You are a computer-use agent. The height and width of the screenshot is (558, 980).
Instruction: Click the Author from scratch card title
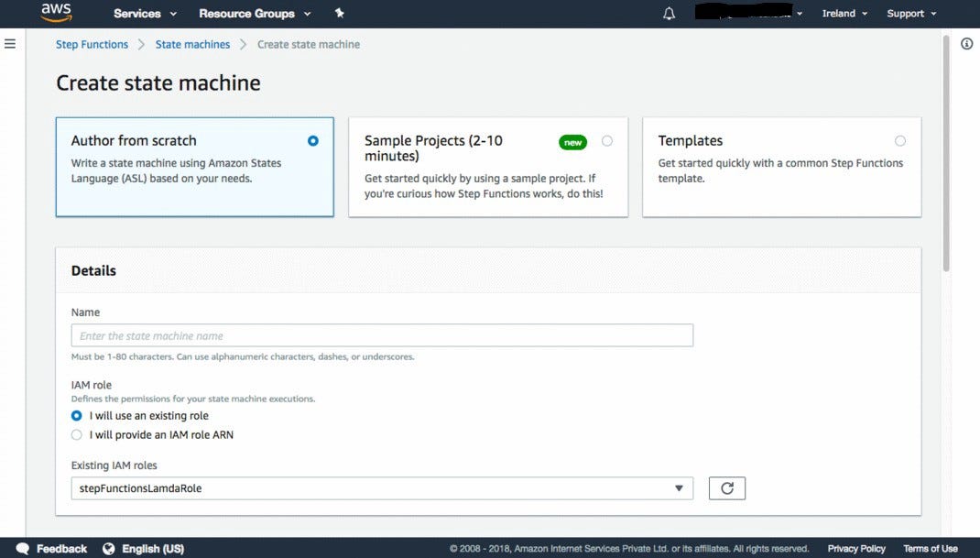point(134,141)
